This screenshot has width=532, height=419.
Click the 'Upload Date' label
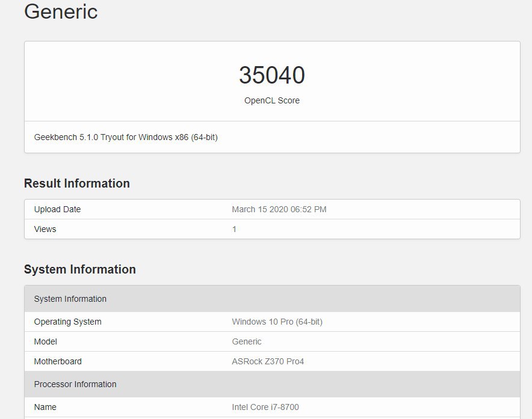(x=57, y=209)
